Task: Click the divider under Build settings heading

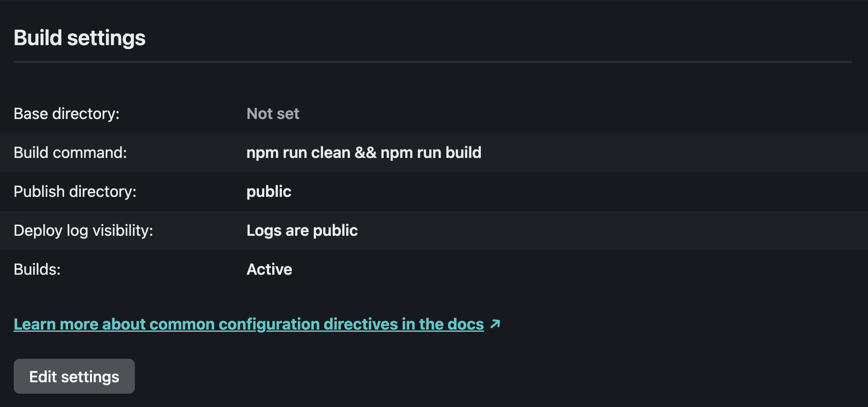Action: [433, 62]
